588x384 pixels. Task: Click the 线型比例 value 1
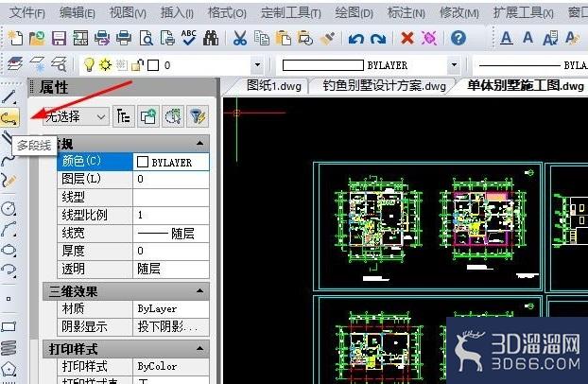[x=171, y=215]
